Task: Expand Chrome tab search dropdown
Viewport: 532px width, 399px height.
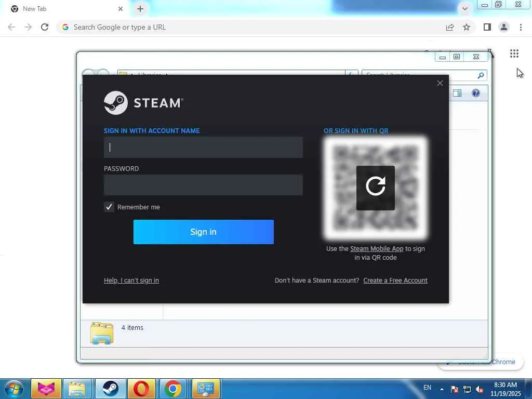Action: tap(465, 9)
